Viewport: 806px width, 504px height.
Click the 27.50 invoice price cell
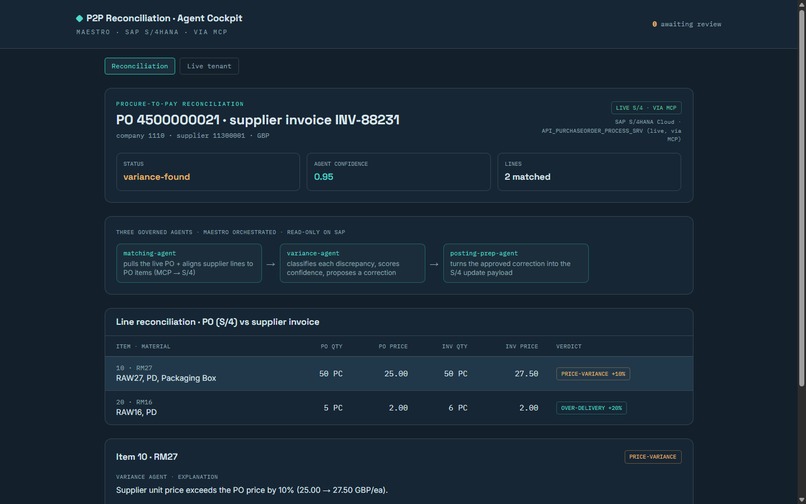[526, 374]
